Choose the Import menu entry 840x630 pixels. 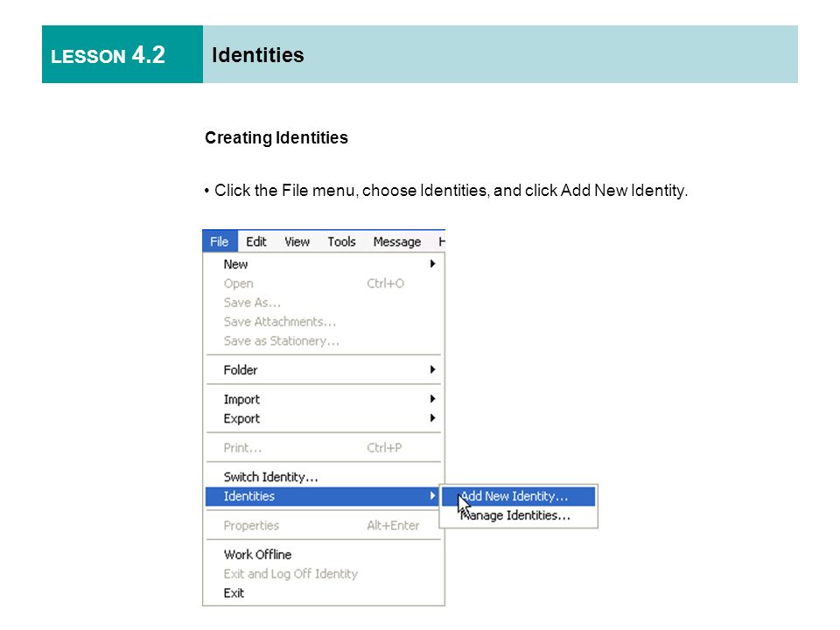point(323,399)
